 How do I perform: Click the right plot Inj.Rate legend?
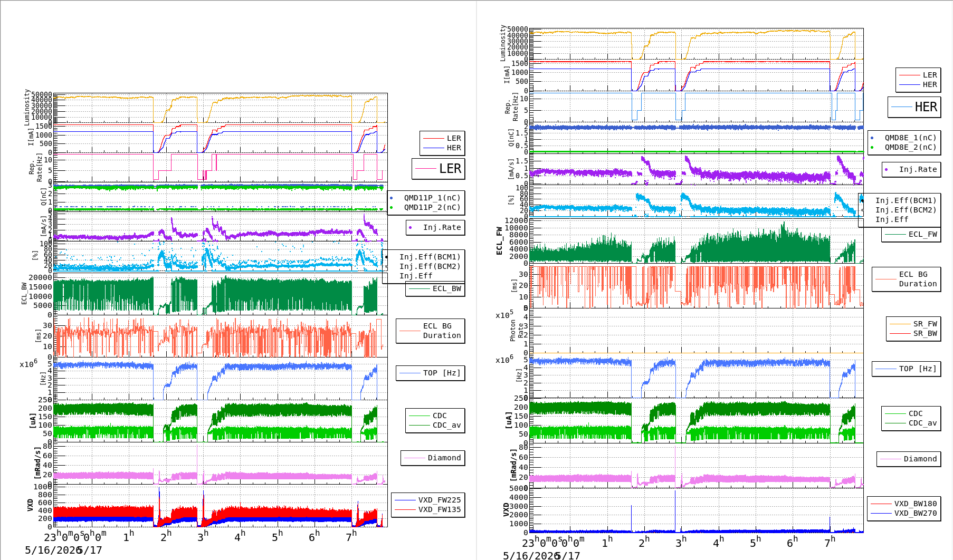[x=912, y=169]
